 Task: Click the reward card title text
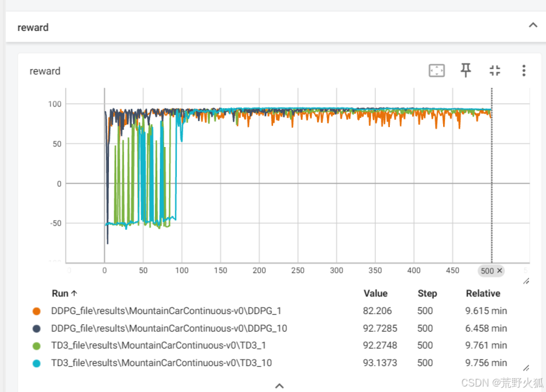[x=45, y=71]
